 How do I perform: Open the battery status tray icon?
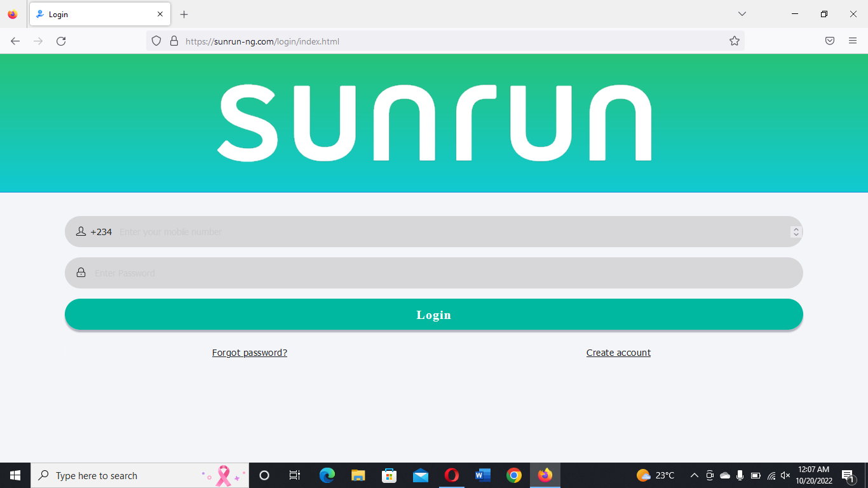coord(756,475)
